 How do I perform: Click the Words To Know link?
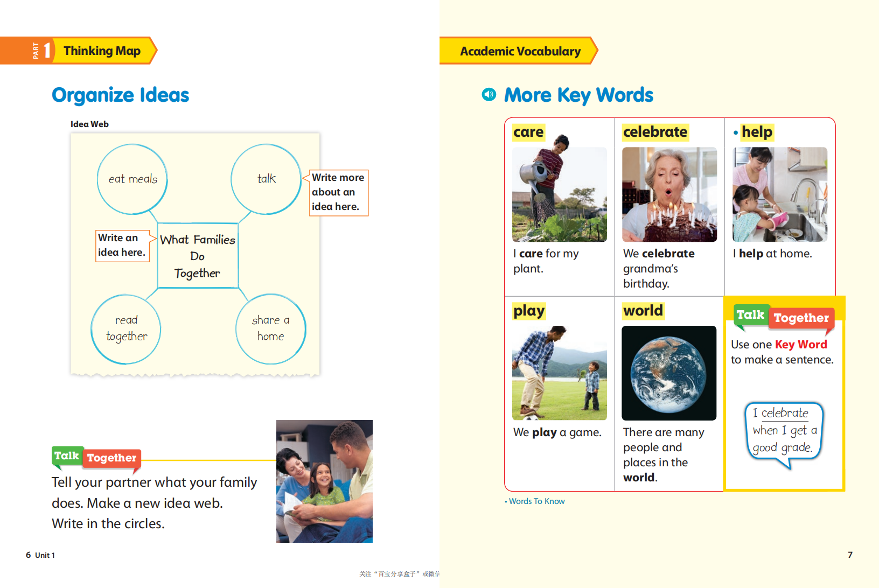[x=535, y=501]
